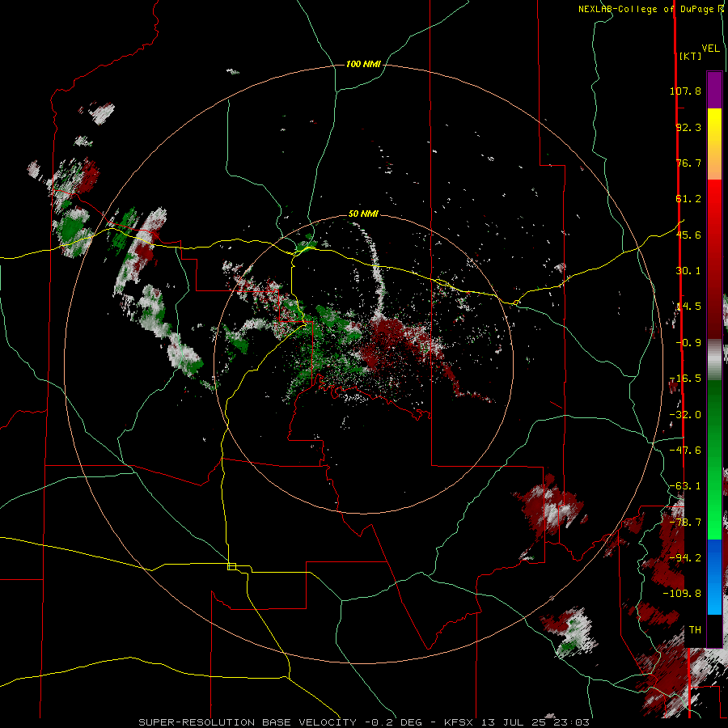Click the 50 NMI range ring label
728x728 pixels.
pyautogui.click(x=363, y=214)
